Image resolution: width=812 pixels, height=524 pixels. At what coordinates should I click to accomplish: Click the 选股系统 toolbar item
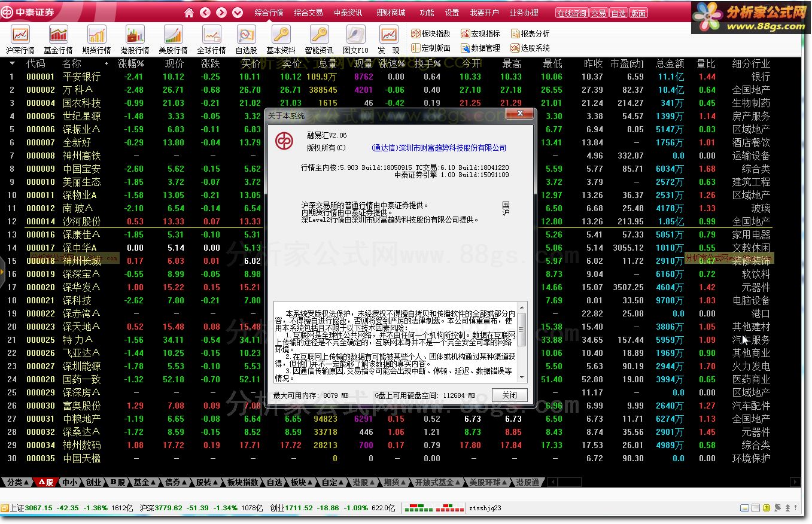tap(530, 48)
